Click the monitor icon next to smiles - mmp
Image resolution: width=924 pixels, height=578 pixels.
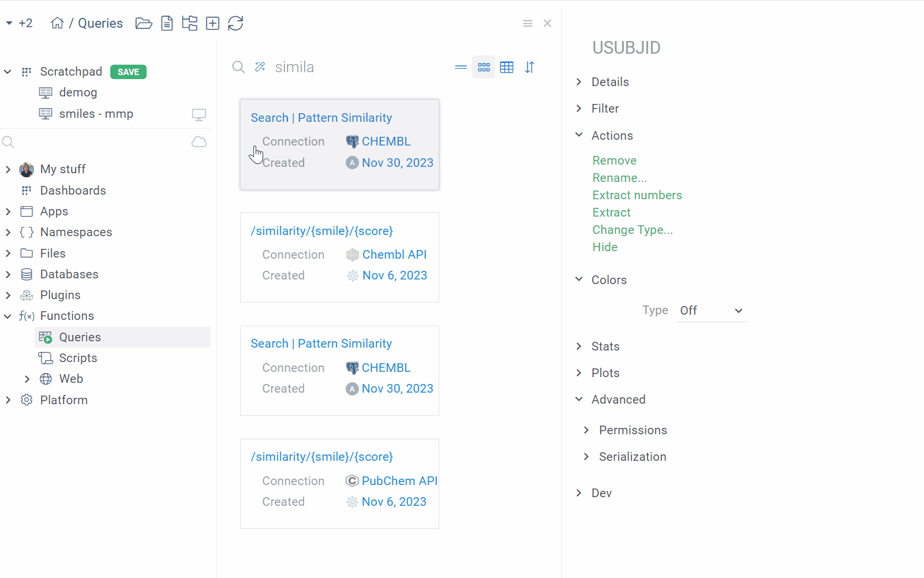point(199,114)
